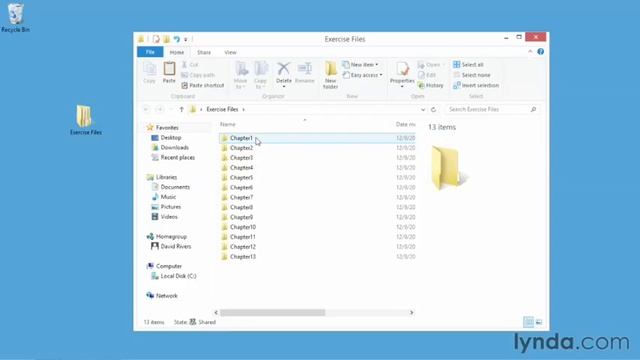640x360 pixels.
Task: Collapse the ribbon with the caret
Action: coord(530,51)
